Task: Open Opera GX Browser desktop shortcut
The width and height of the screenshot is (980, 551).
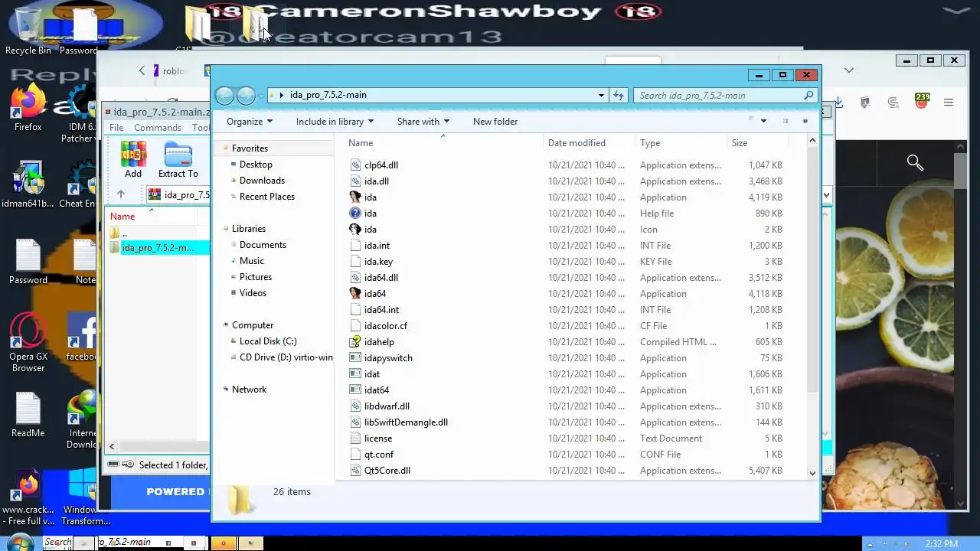Action: tap(28, 343)
